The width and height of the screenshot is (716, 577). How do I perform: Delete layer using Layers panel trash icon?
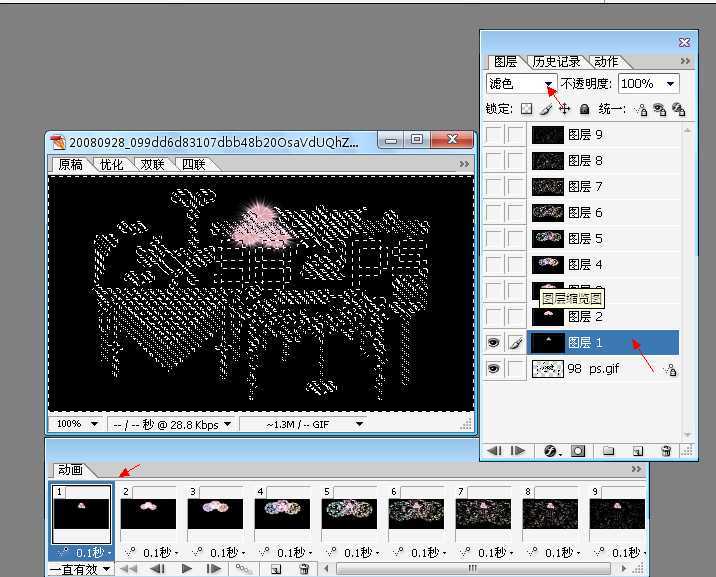click(665, 451)
